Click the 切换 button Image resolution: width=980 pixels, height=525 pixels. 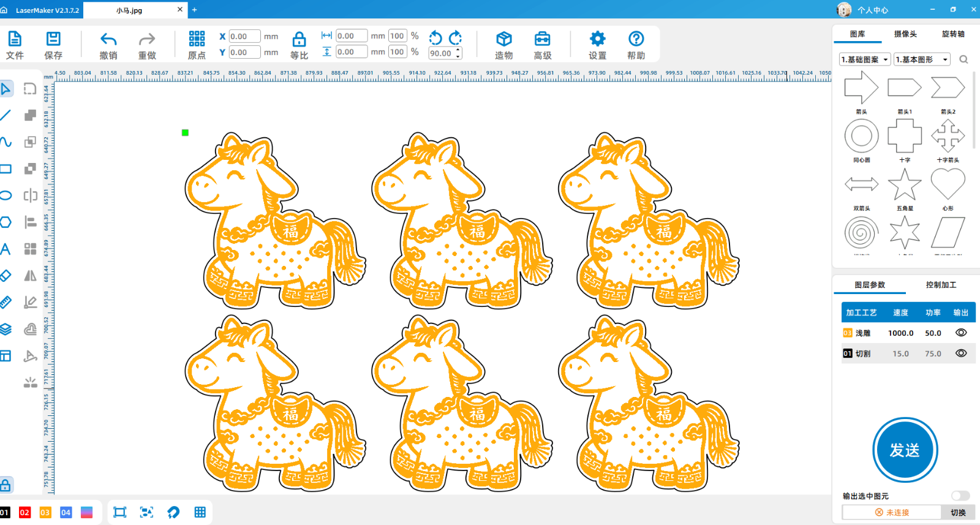pos(958,512)
